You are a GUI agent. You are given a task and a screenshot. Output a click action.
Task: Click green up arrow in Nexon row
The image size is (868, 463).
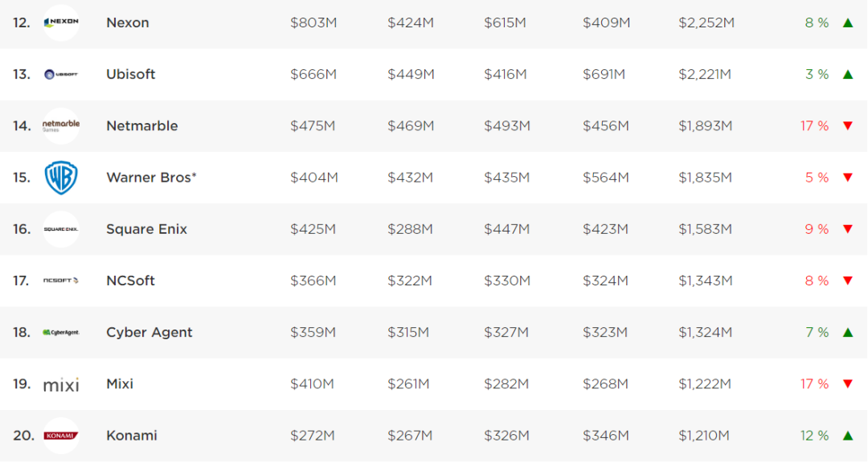[x=848, y=23]
